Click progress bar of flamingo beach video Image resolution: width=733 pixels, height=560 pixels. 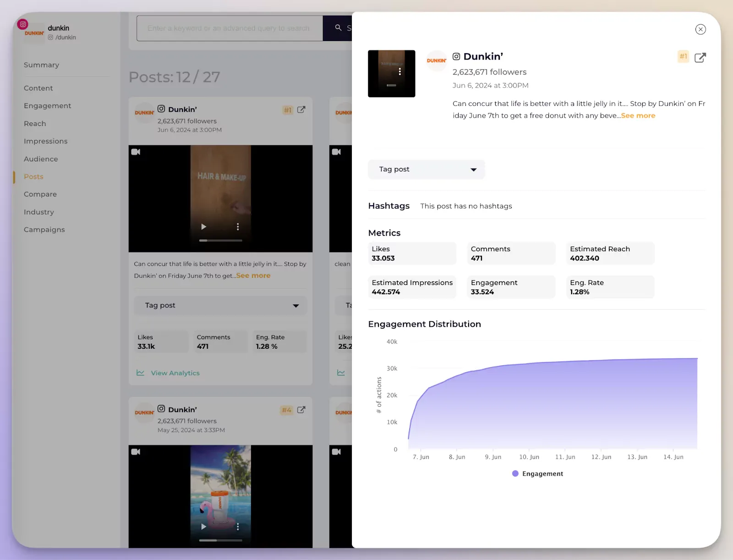tap(220, 540)
